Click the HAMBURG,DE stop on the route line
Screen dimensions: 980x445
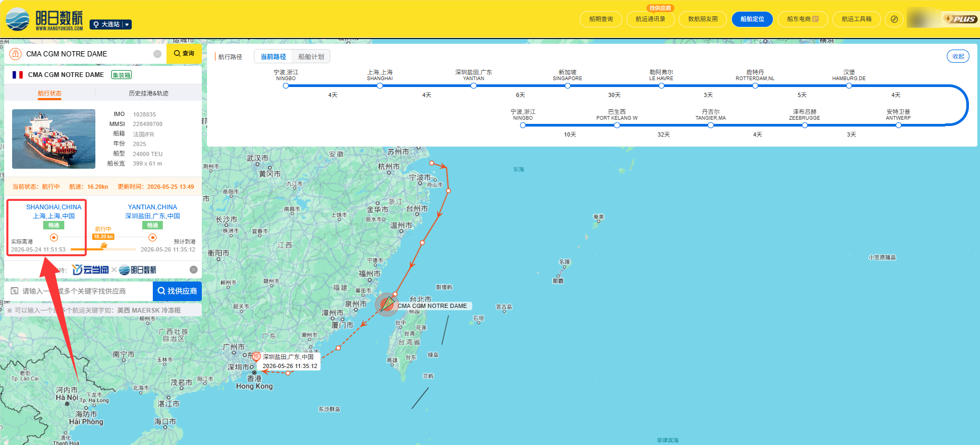pos(849,85)
